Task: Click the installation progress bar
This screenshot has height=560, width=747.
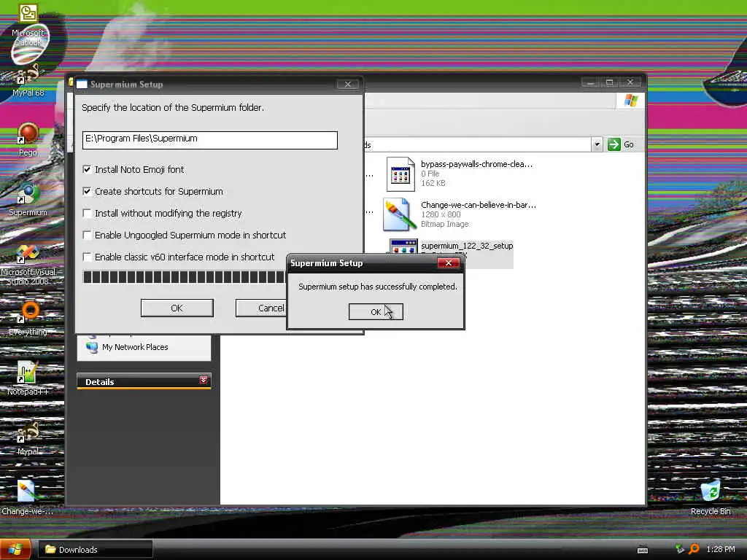Action: (185, 276)
